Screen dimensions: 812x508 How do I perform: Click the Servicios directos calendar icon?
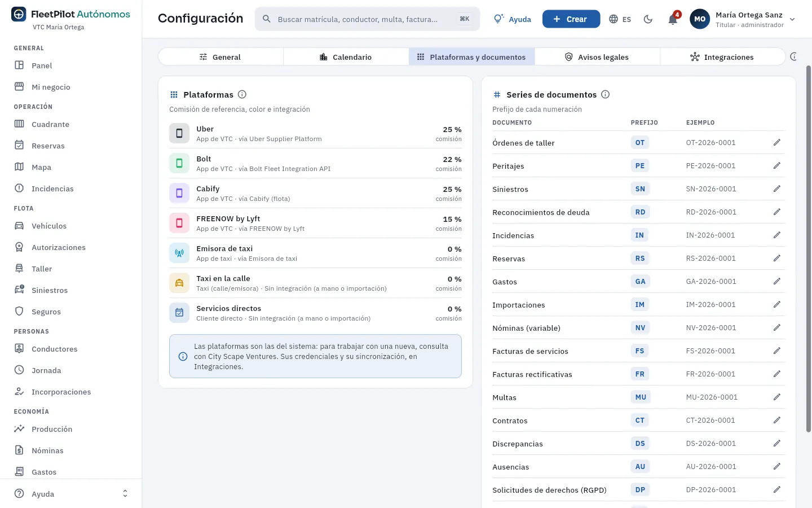[x=179, y=313]
